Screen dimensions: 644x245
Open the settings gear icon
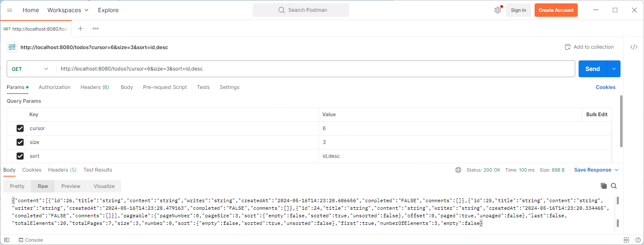click(x=498, y=10)
